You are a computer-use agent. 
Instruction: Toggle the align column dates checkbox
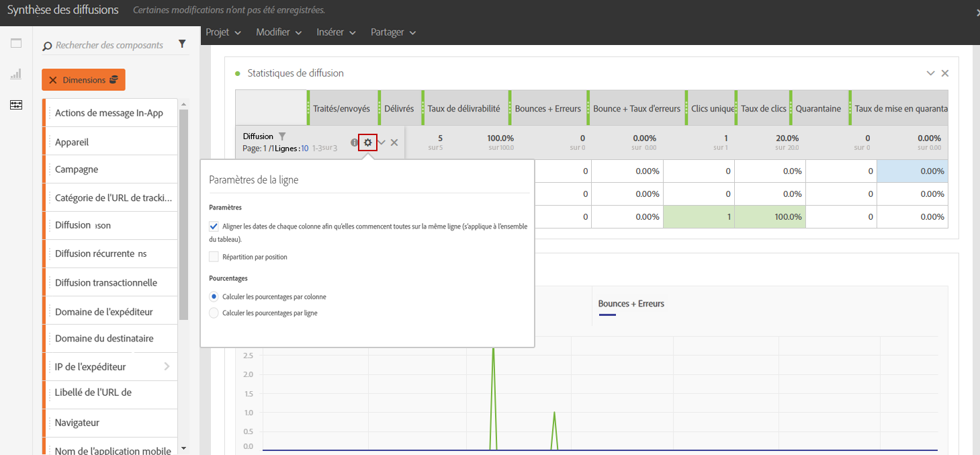(x=214, y=226)
